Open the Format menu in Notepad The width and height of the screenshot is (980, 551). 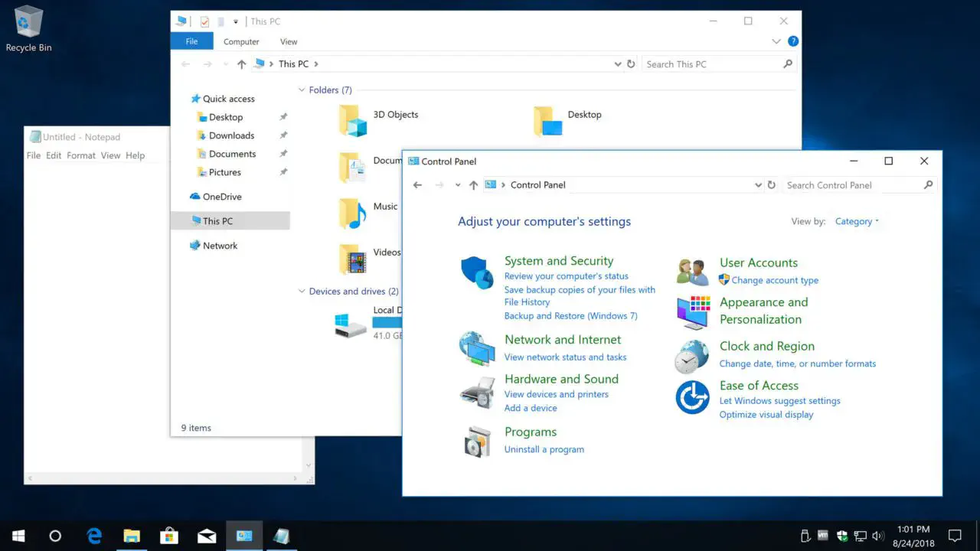(x=81, y=155)
